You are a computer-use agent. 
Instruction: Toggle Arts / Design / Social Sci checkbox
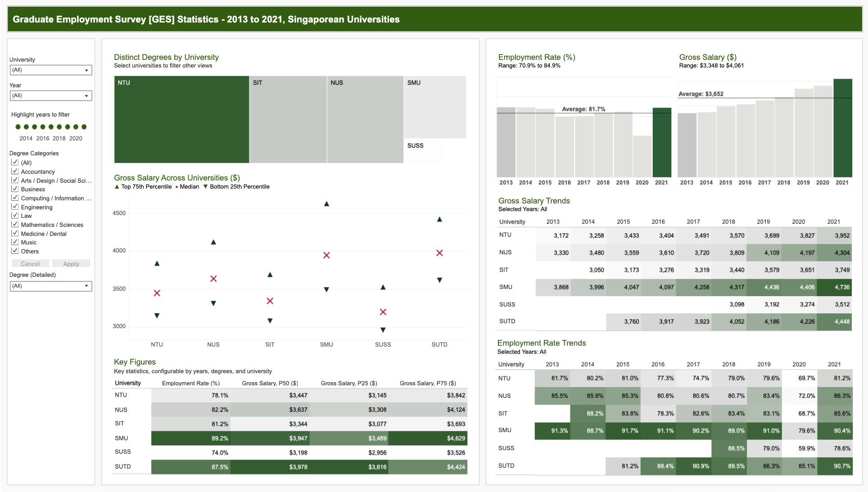point(15,181)
